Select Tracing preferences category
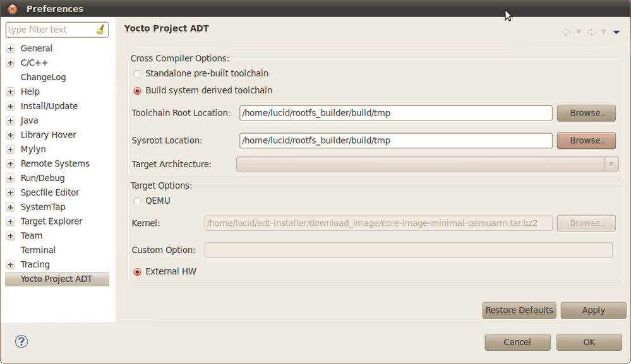Screen dimensions: 631x364 click(x=35, y=264)
